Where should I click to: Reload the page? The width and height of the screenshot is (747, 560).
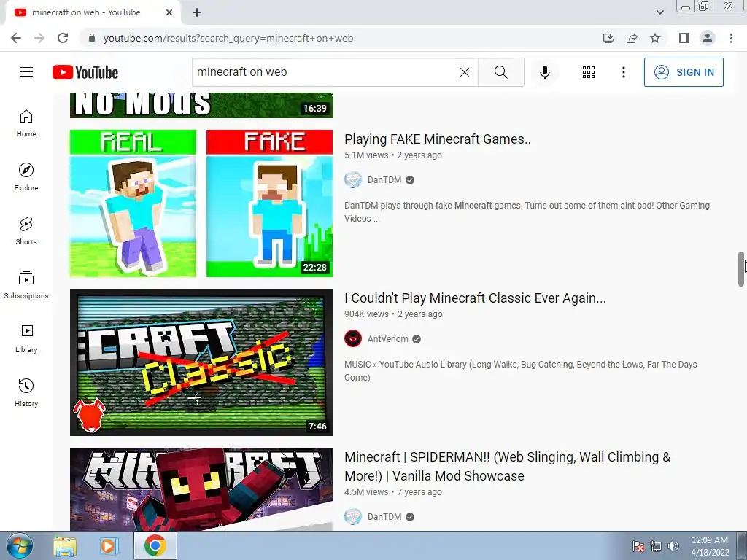[63, 38]
